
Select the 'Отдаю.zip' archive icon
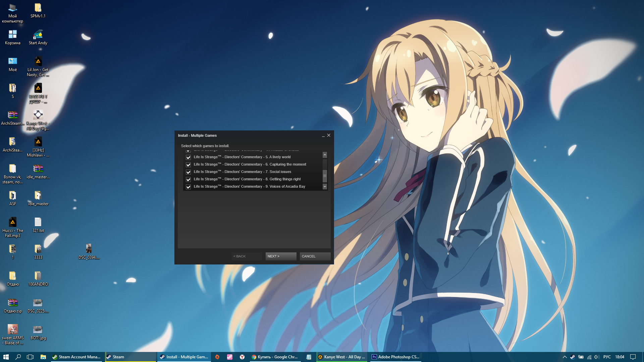pos(13,305)
